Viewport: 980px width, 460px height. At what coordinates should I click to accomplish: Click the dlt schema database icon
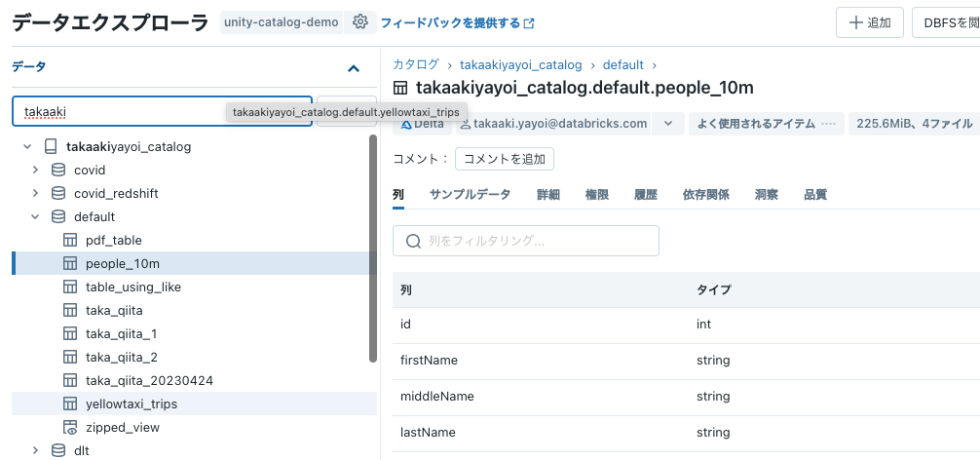click(x=58, y=450)
